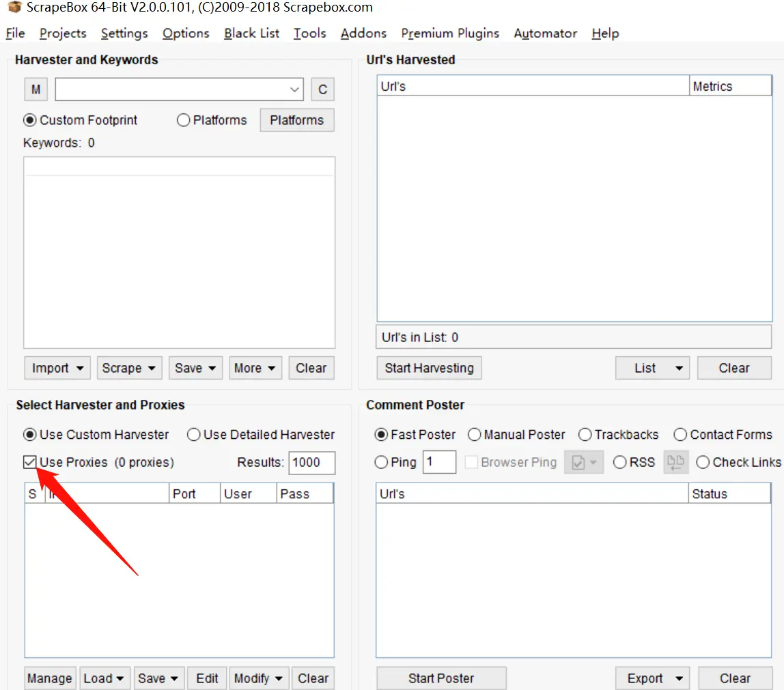Click the Start Poster button
The image size is (784, 690).
point(441,678)
